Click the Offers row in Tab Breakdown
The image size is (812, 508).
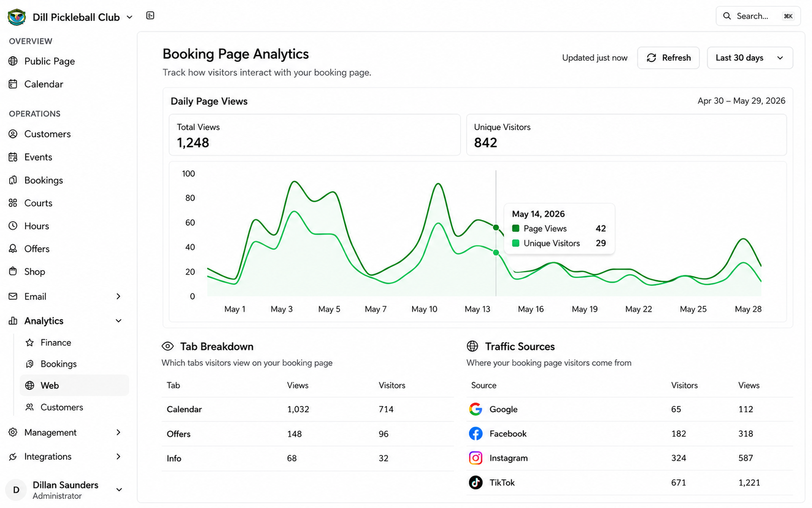click(x=307, y=434)
